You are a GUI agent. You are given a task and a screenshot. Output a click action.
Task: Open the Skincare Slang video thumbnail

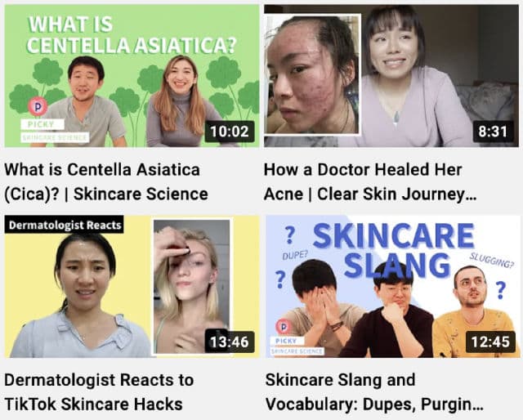pyautogui.click(x=392, y=287)
